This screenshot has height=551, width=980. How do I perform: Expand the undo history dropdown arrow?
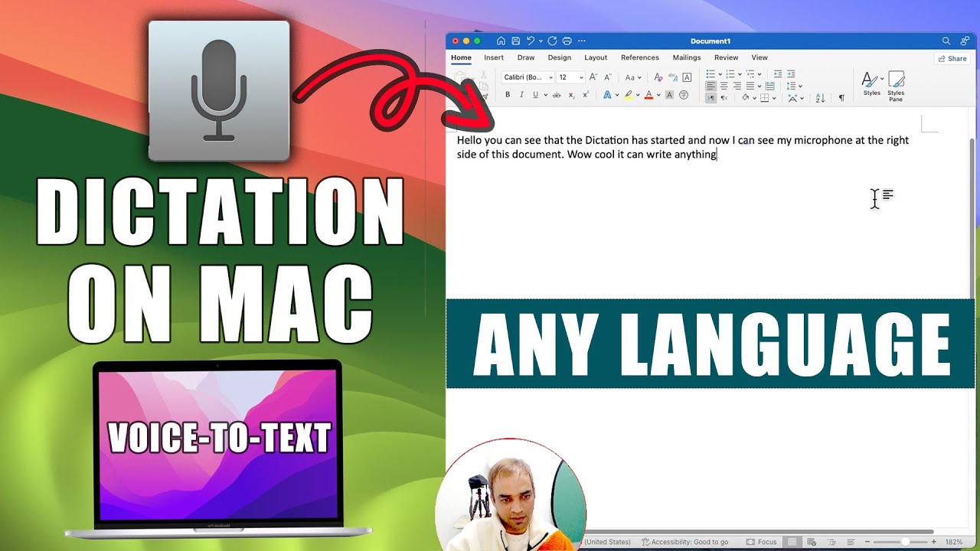(x=541, y=41)
